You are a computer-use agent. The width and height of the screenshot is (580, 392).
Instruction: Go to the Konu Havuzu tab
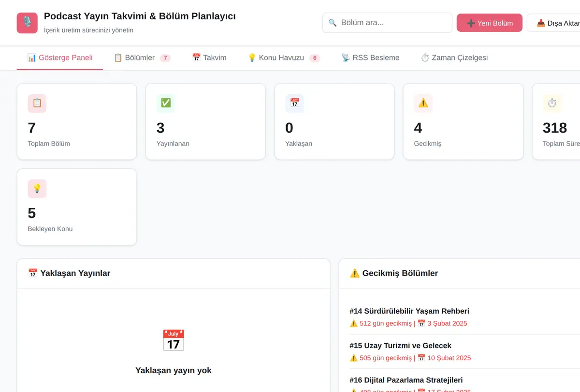(284, 58)
